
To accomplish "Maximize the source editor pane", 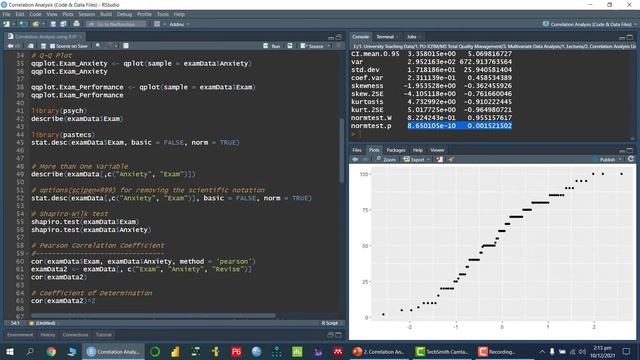I will tap(339, 37).
